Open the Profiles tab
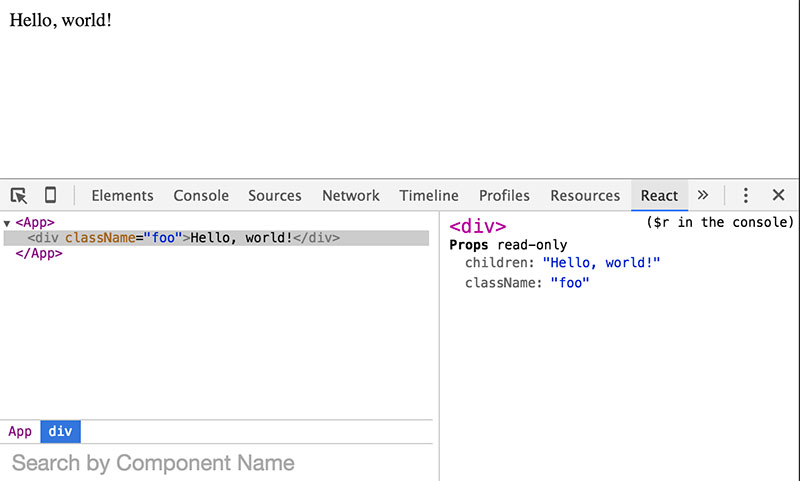The height and width of the screenshot is (481, 800). tap(504, 196)
